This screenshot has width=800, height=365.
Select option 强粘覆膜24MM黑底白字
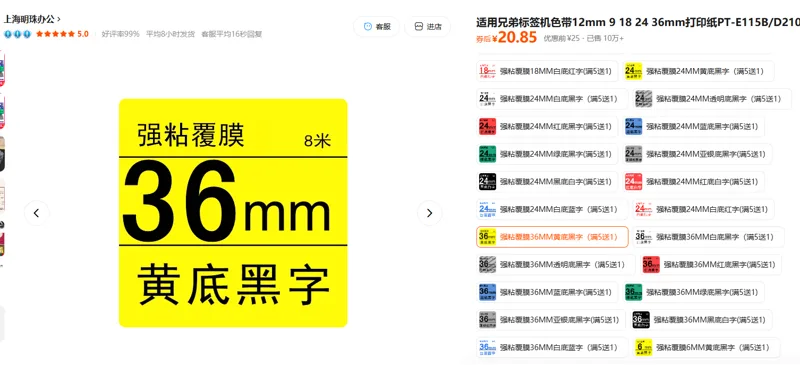[x=547, y=181]
